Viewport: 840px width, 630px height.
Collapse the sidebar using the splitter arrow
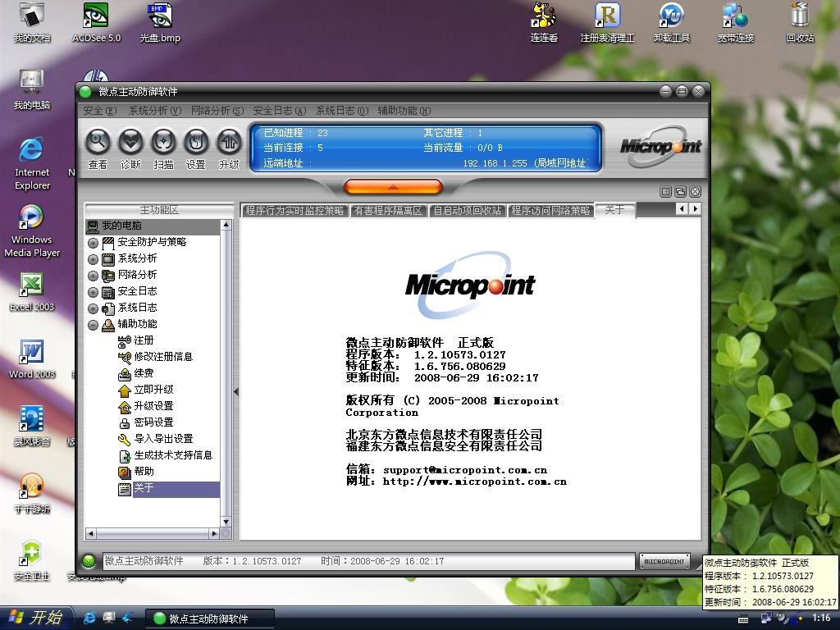[236, 391]
